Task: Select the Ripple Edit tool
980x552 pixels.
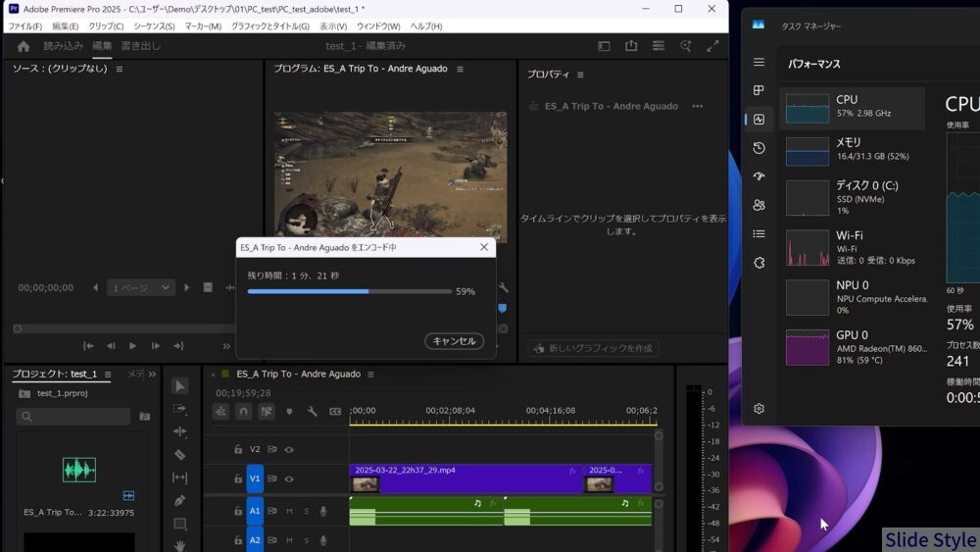Action: pos(180,431)
